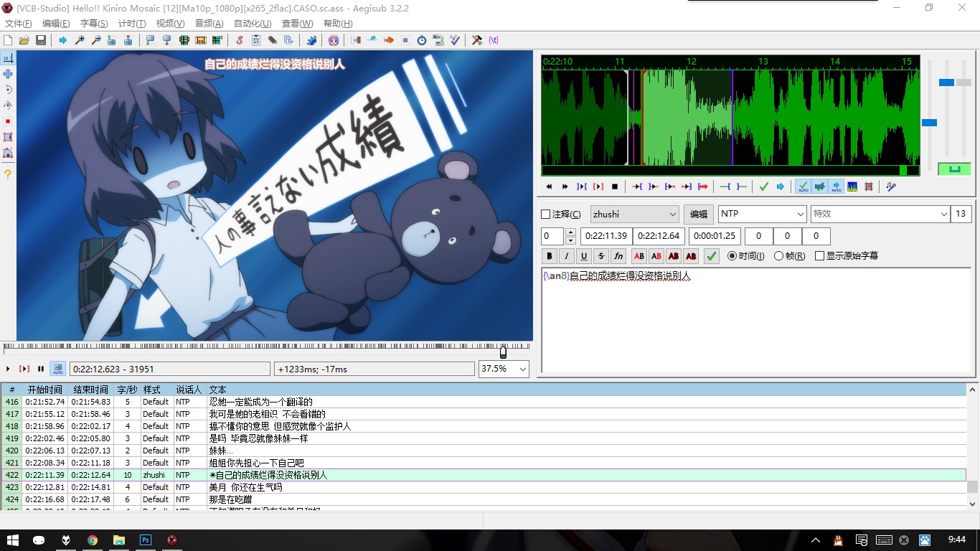Select subtitle row 423 美月 你还在生气吗
980x551 pixels.
(x=484, y=487)
